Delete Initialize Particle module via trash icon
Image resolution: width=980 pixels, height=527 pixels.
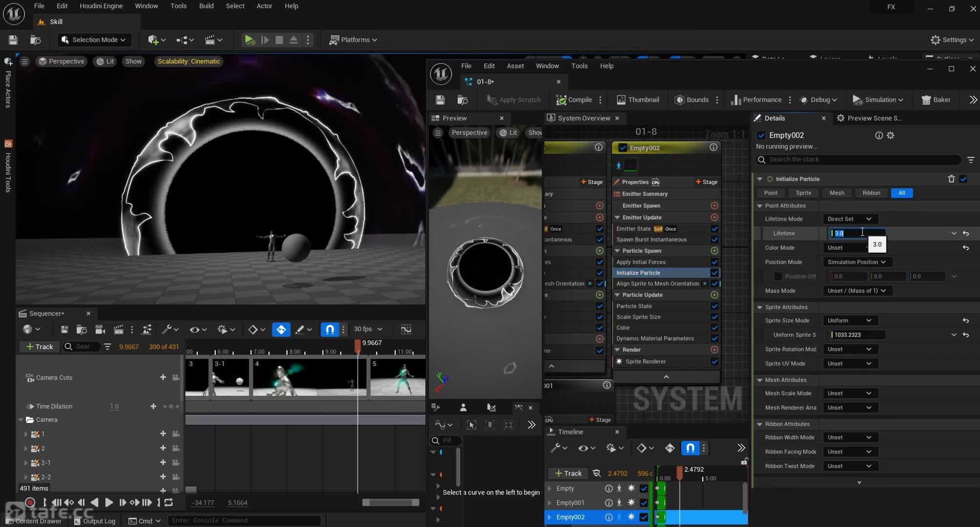click(x=951, y=179)
